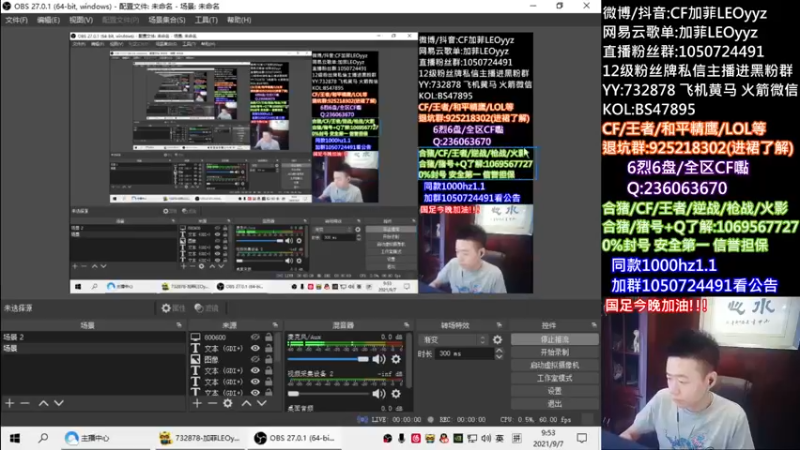The height and width of the screenshot is (450, 800).
Task: Decrease 时长 duration with down arrow
Action: tap(499, 356)
